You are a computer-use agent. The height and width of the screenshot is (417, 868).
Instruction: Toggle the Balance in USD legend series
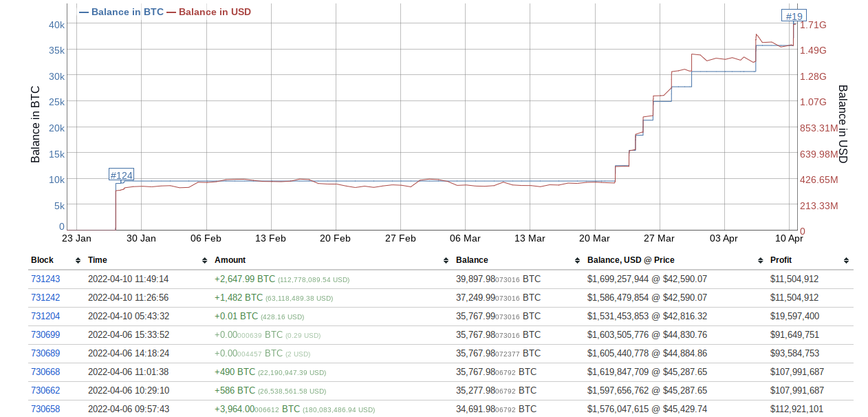coord(208,12)
